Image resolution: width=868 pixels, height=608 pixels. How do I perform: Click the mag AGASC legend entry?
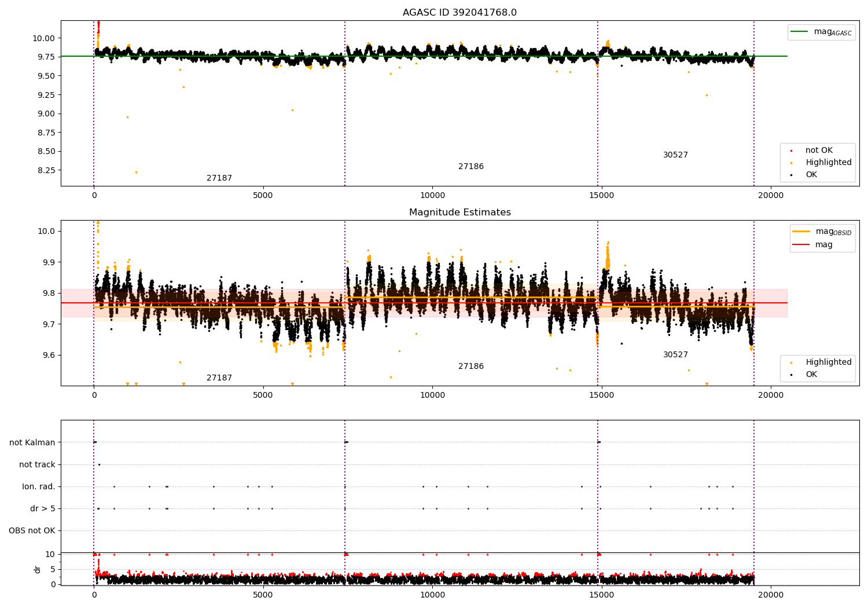(x=822, y=32)
